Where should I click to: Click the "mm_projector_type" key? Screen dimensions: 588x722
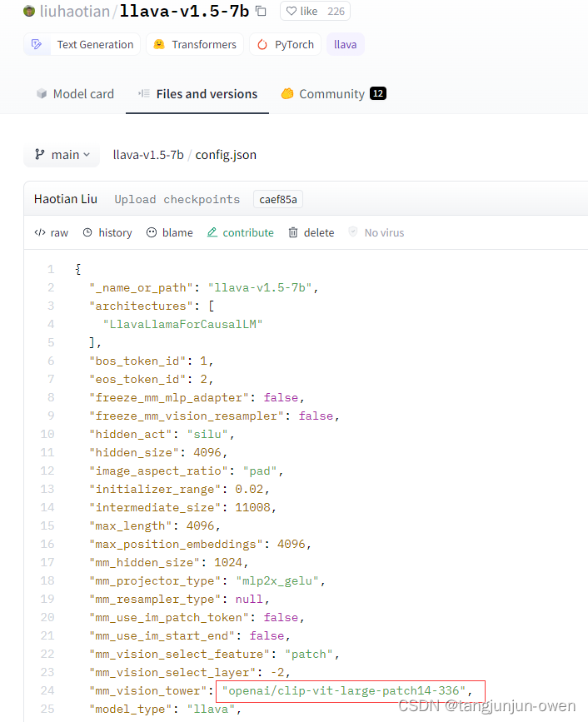(x=155, y=581)
